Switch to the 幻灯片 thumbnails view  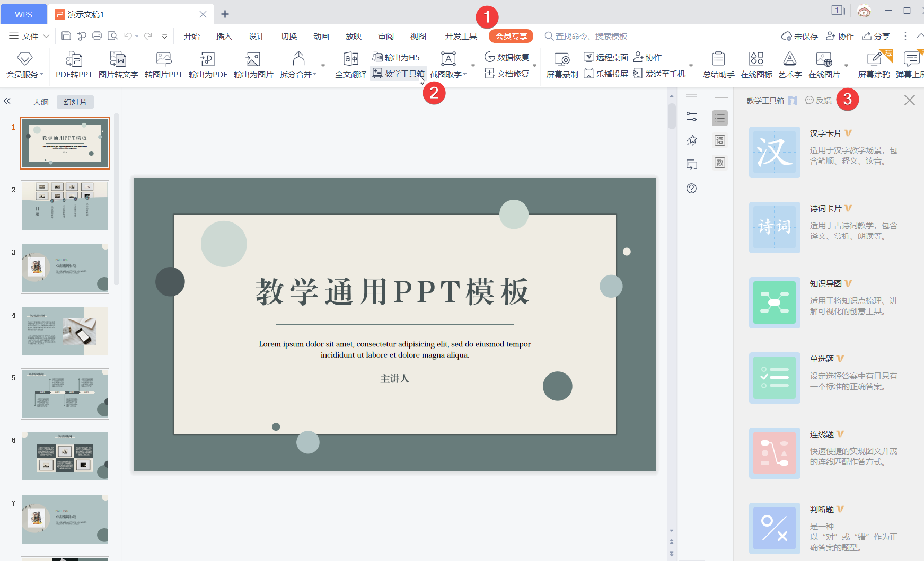[75, 102]
